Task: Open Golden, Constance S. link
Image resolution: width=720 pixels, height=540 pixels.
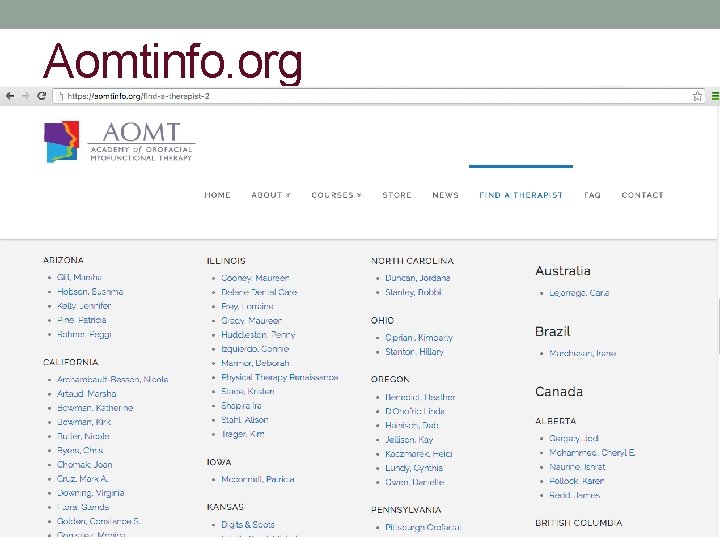Action: (x=99, y=522)
